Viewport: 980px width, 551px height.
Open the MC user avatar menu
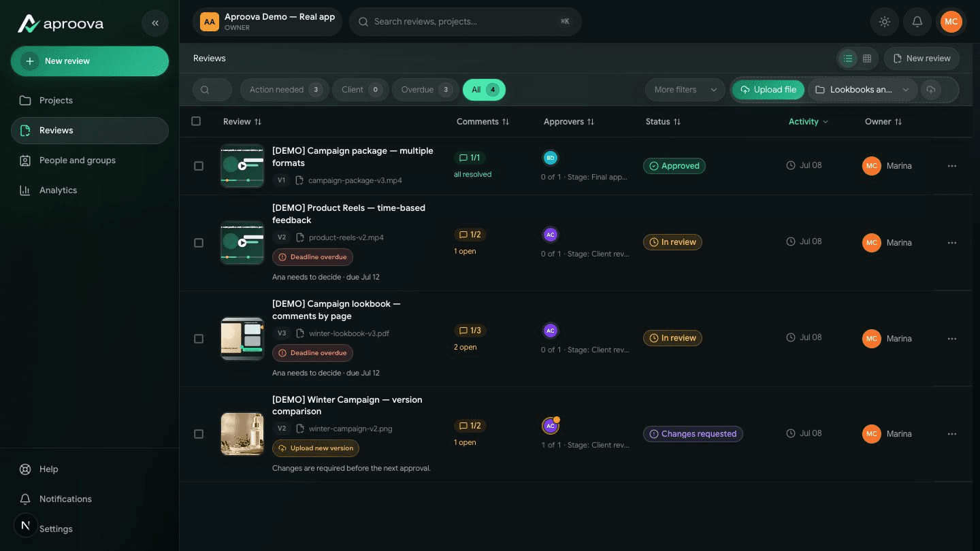click(951, 22)
